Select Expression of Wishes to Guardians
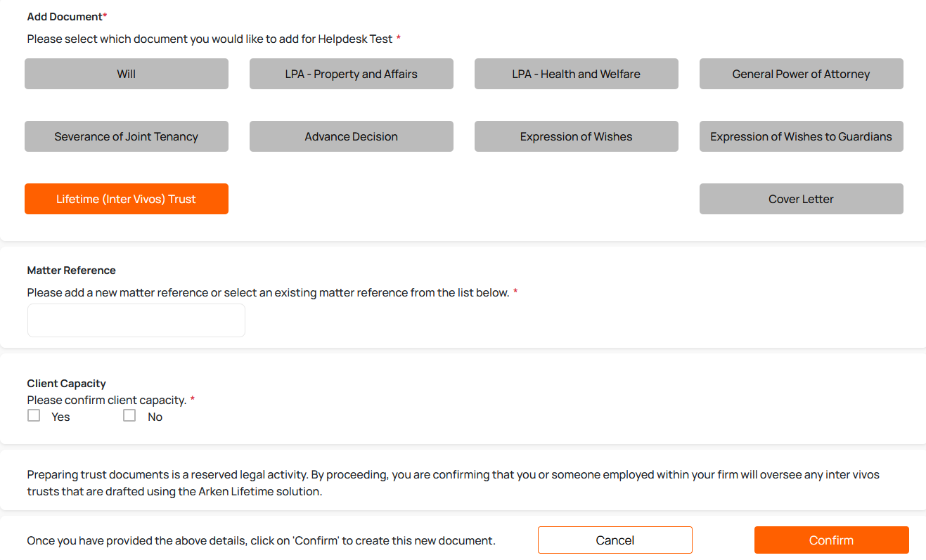Viewport: 926px width, 560px height. [x=801, y=136]
